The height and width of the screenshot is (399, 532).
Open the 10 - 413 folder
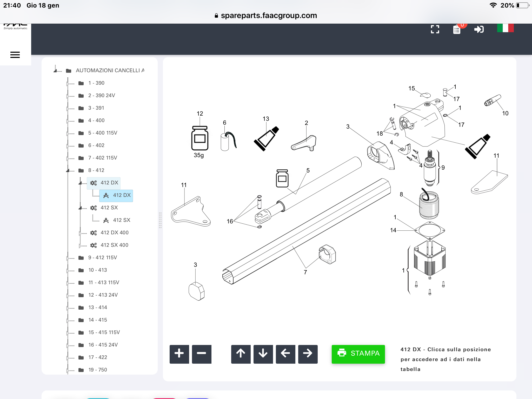pyautogui.click(x=97, y=270)
